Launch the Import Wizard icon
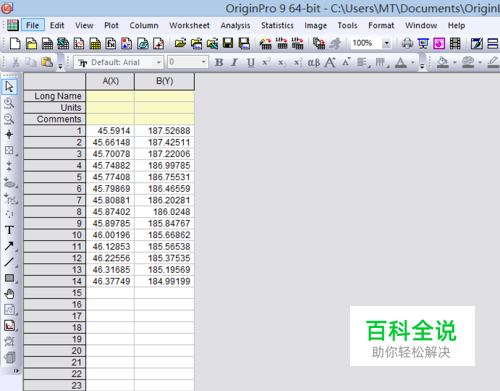This screenshot has height=391, width=500. click(266, 43)
